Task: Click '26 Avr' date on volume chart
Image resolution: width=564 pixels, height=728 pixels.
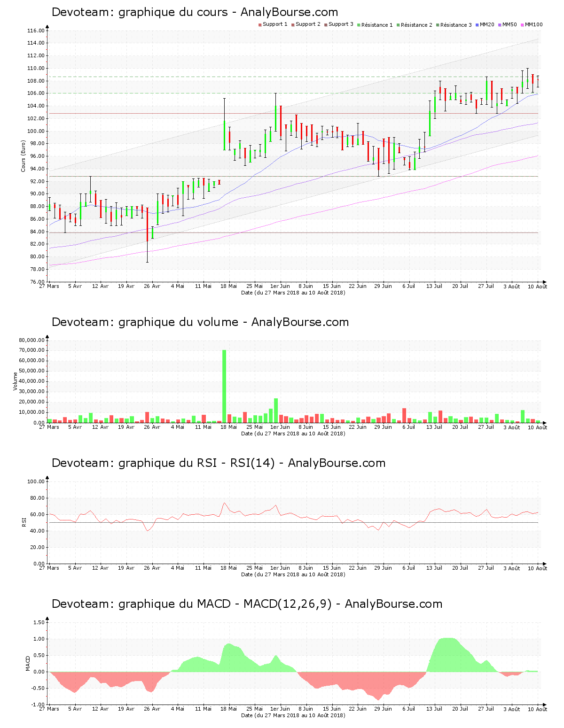Action: [x=152, y=427]
